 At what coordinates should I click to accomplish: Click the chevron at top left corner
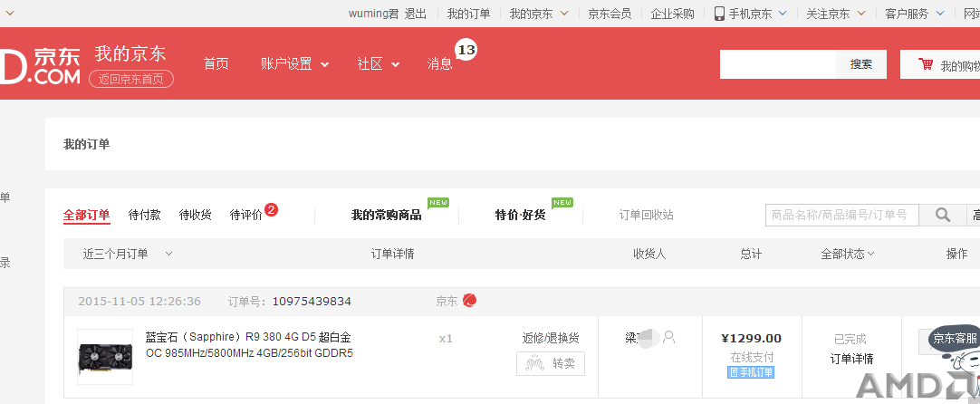pyautogui.click(x=9, y=13)
